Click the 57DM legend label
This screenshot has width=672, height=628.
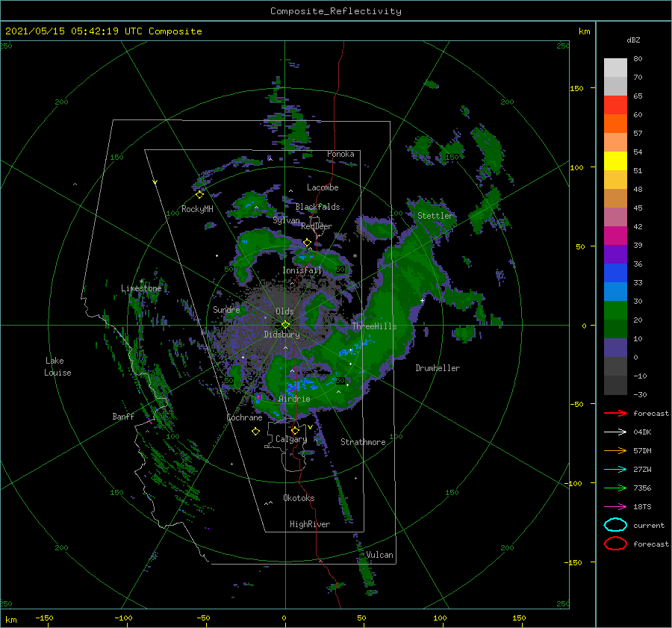tap(642, 450)
